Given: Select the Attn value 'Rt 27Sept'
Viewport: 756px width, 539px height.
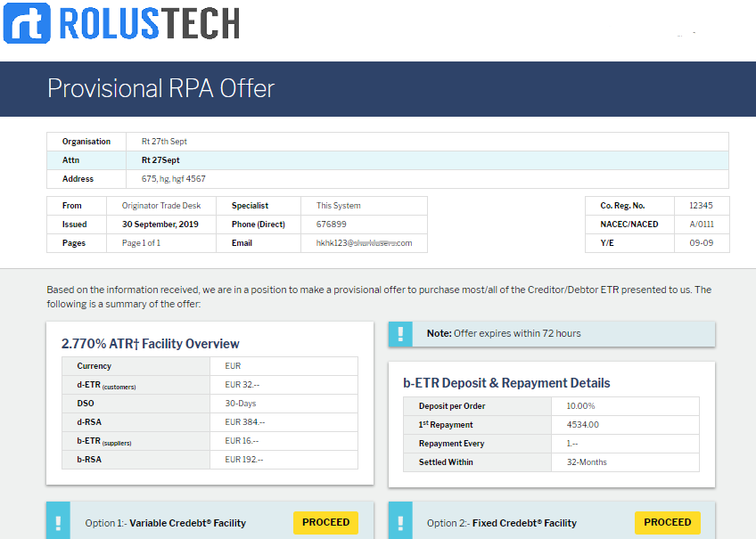Looking at the screenshot, I should point(160,160).
